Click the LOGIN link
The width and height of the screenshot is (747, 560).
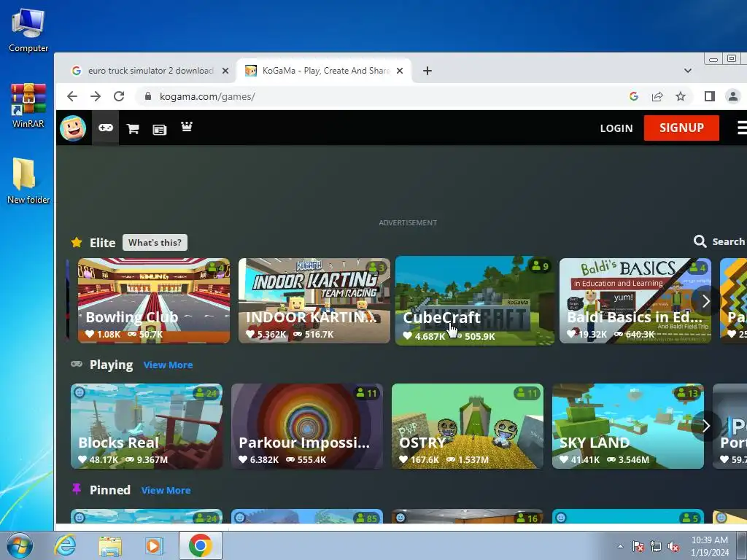tap(616, 128)
